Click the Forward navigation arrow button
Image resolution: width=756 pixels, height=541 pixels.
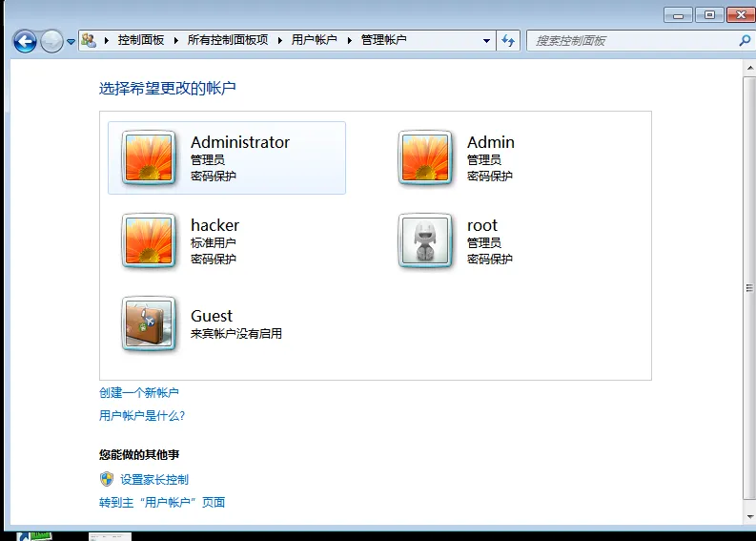tap(51, 41)
